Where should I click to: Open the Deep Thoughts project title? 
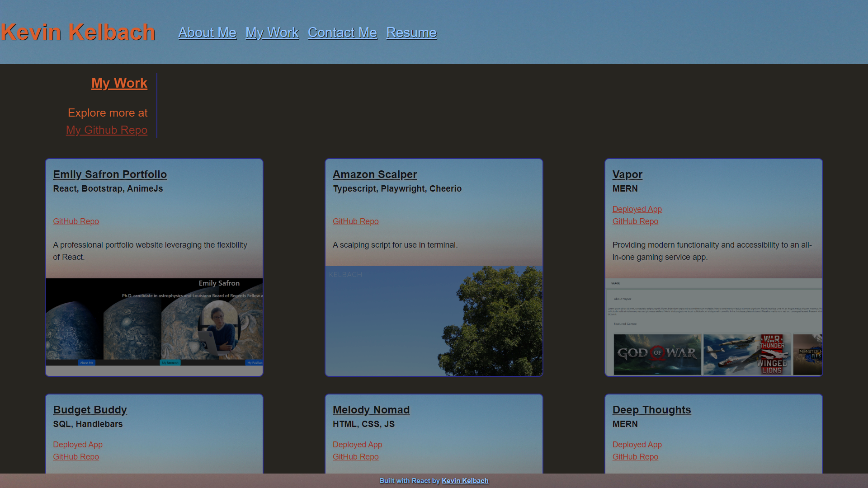(651, 410)
